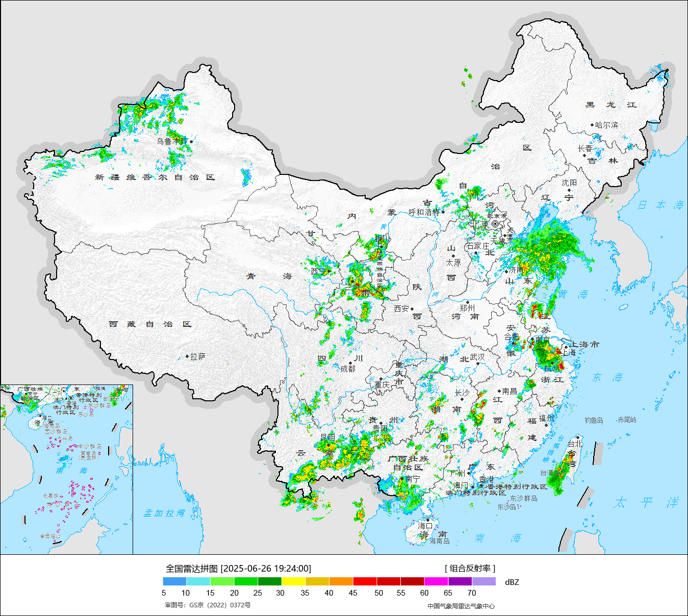Click the Harbin (哈尔滨) city marker dot
Screen dimensions: 688x616
point(592,125)
